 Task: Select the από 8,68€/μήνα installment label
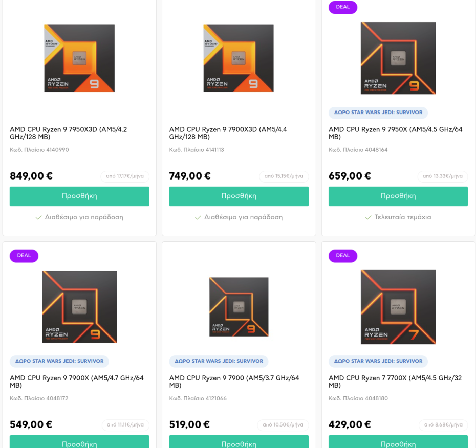(443, 425)
